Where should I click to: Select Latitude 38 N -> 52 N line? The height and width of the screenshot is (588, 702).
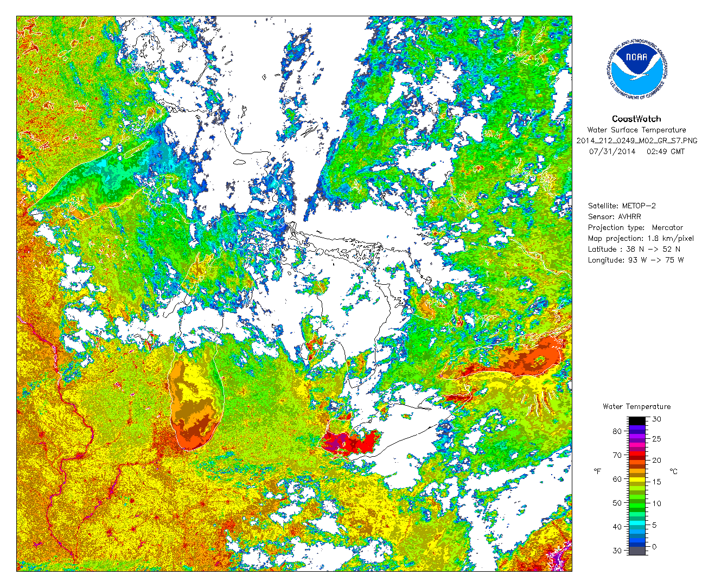tap(634, 250)
